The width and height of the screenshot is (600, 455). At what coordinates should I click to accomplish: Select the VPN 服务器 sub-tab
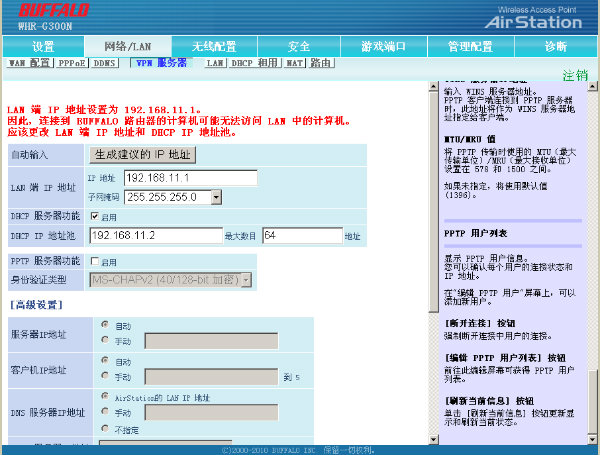(161, 63)
